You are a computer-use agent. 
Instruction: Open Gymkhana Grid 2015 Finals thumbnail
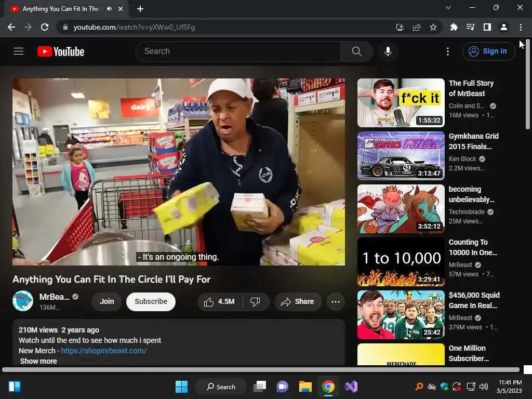tap(401, 156)
